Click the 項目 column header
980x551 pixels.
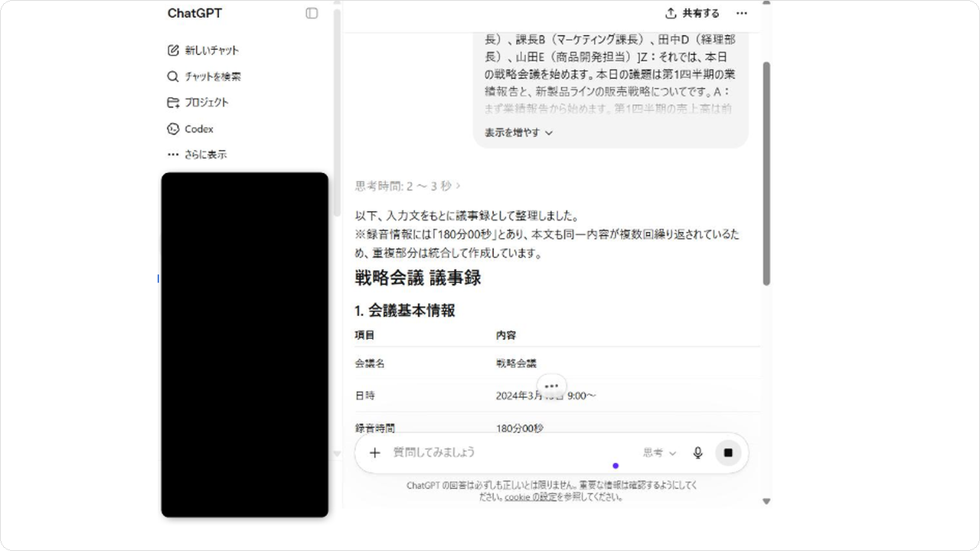pyautogui.click(x=365, y=335)
